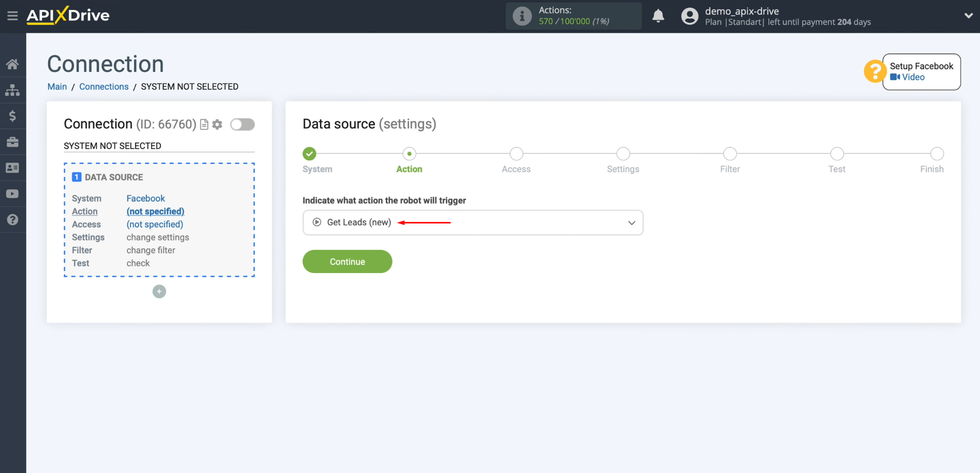Click the System step circle marked complete
980x473 pixels.
(309, 153)
